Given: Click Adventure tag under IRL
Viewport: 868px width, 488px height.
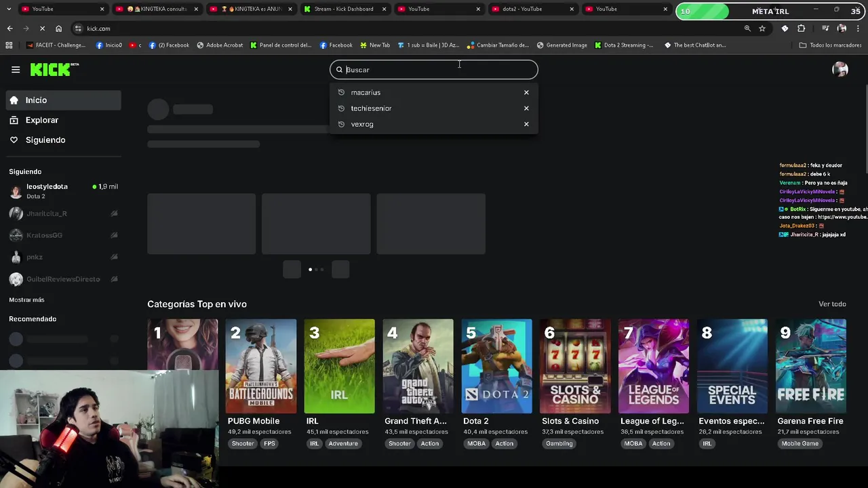Looking at the screenshot, I should 343,443.
